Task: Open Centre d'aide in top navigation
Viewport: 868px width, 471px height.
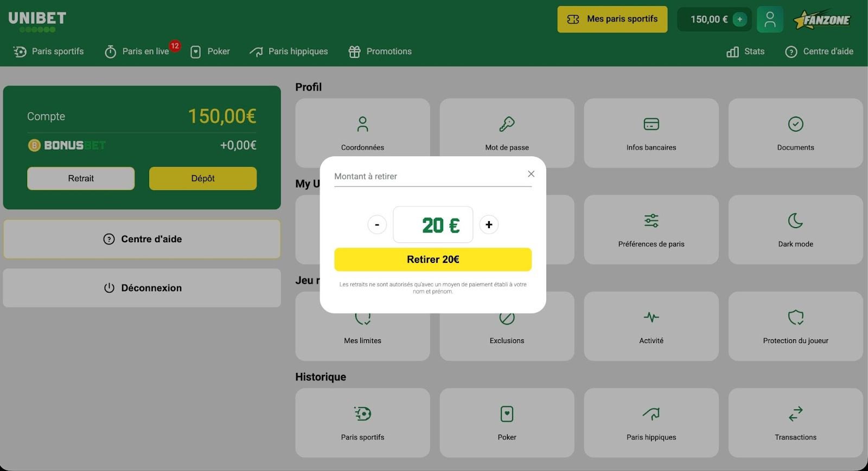Action: point(819,51)
